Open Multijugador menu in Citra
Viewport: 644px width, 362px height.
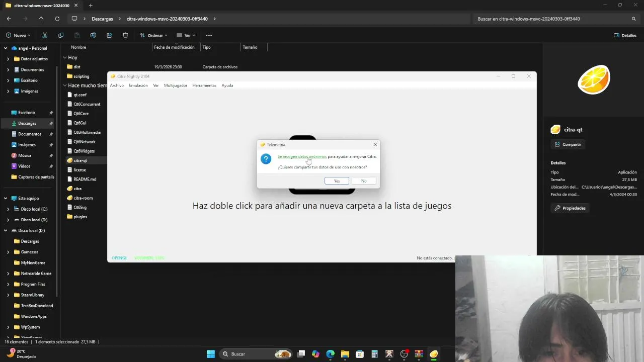pos(176,85)
